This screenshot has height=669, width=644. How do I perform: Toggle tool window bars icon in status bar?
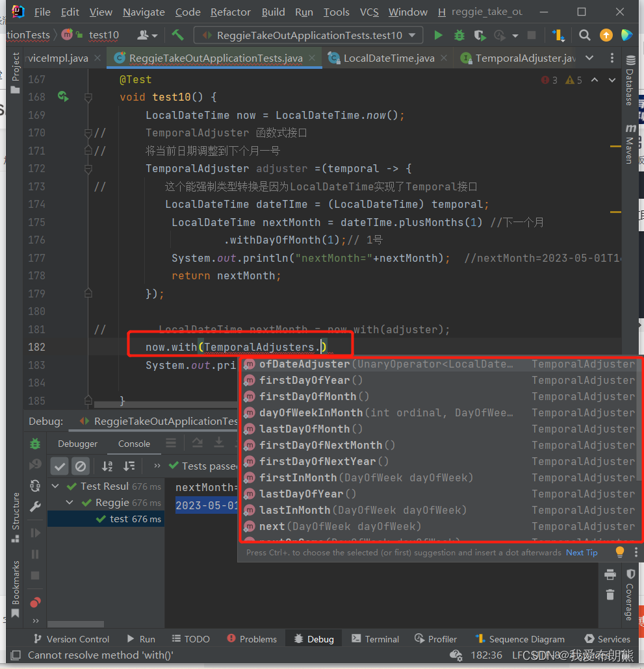[x=16, y=655]
